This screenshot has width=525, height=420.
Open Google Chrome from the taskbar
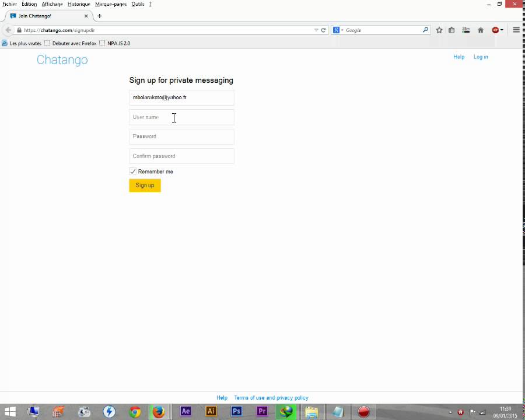[x=134, y=412]
